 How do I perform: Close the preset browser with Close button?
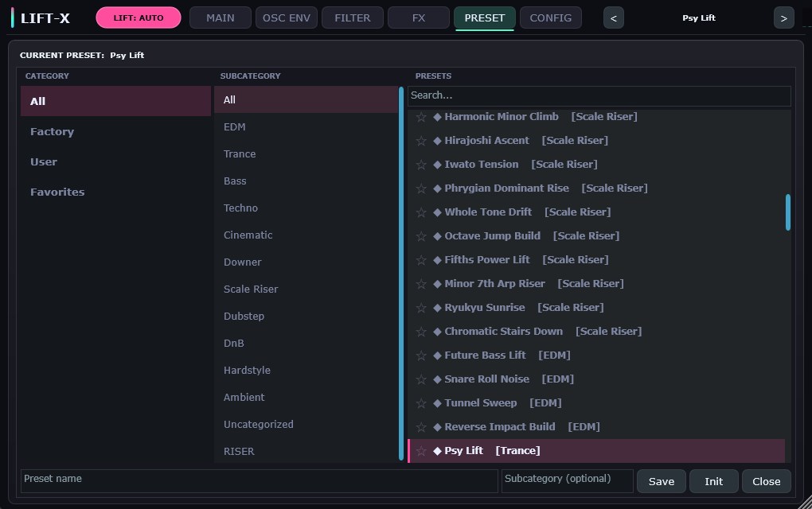coord(766,481)
